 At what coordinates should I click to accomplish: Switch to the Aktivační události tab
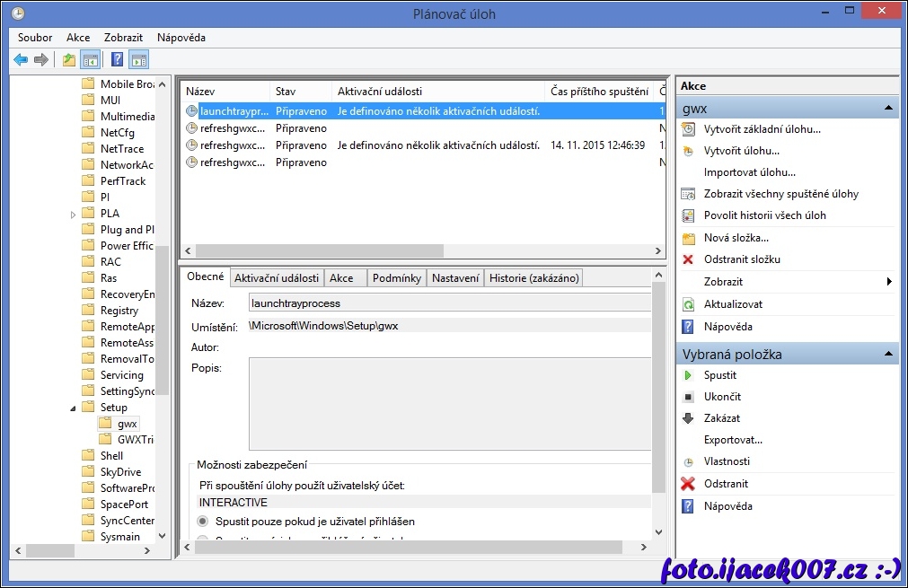point(276,278)
